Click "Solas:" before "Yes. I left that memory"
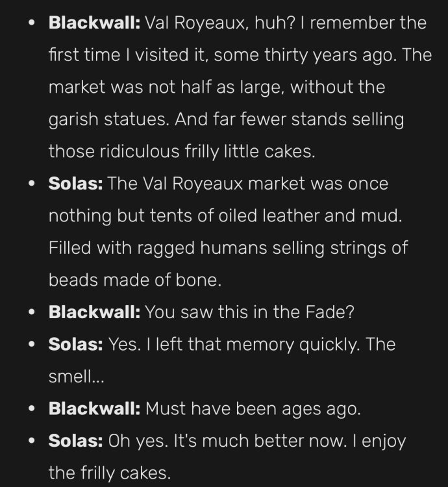The width and height of the screenshot is (448, 487). click(x=76, y=343)
